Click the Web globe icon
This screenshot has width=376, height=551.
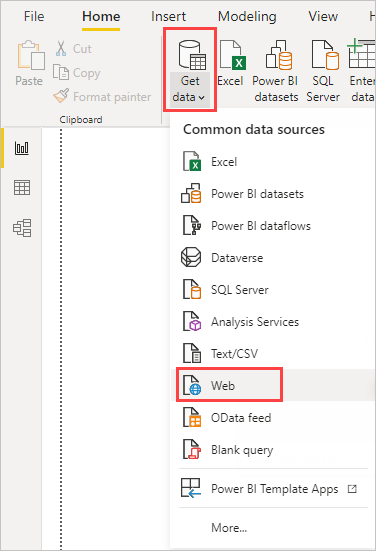click(x=192, y=385)
